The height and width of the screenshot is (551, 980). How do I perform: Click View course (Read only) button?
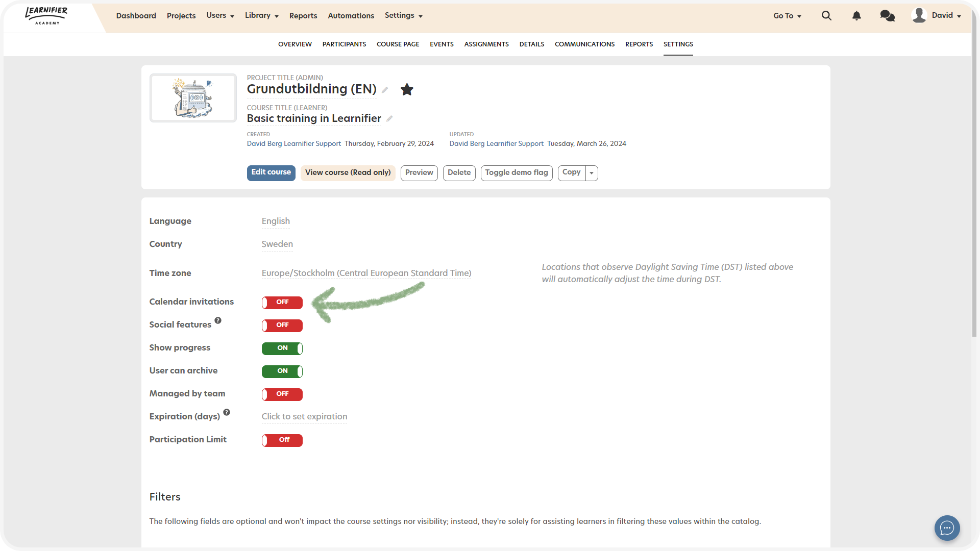click(x=348, y=173)
